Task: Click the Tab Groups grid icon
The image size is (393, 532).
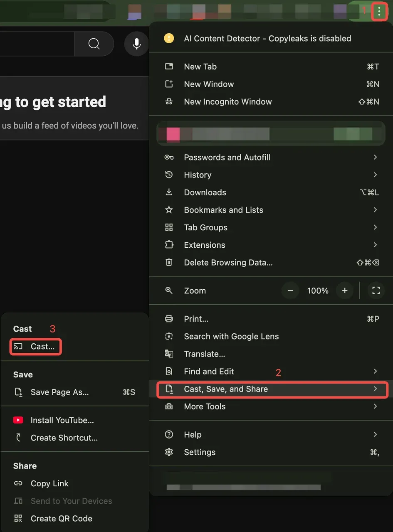Action: tap(169, 227)
